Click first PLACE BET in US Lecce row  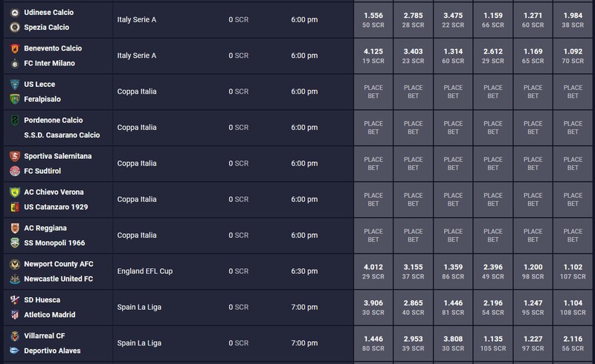(373, 92)
